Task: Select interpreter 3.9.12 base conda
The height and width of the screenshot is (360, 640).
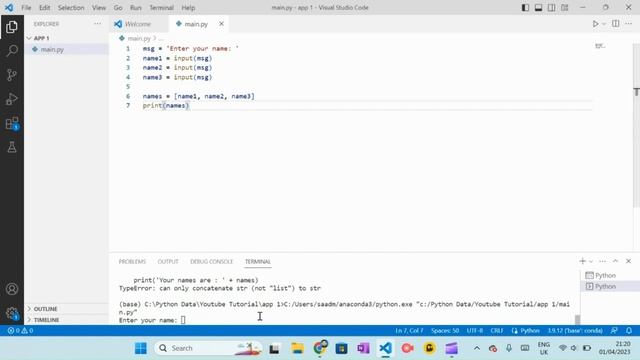Action: tap(575, 331)
